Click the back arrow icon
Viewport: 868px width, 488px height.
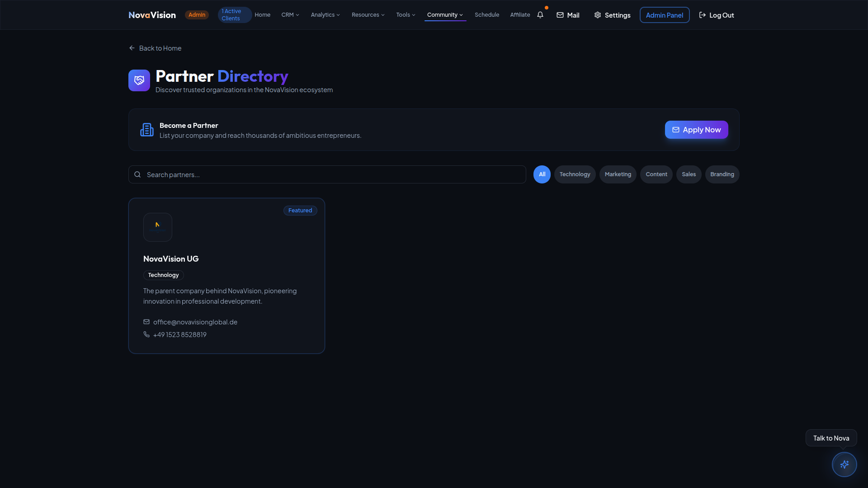coord(132,48)
